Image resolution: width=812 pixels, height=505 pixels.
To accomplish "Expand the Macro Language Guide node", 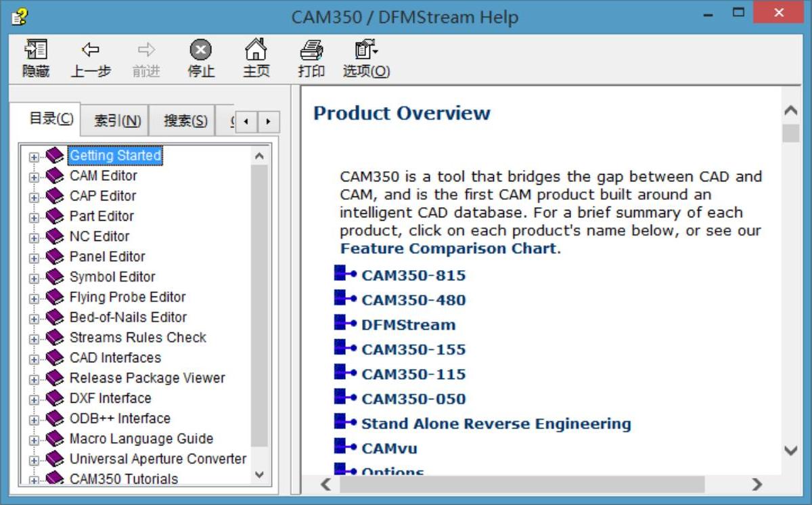I will 34,440.
